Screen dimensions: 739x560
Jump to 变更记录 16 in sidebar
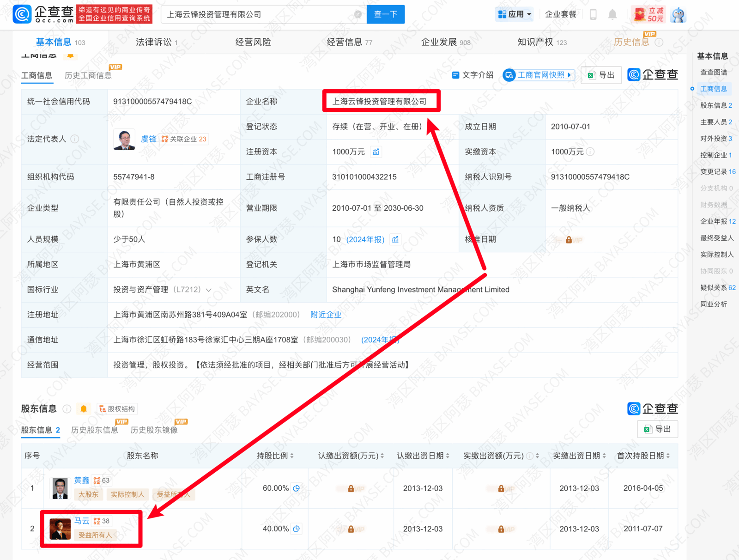click(x=718, y=171)
